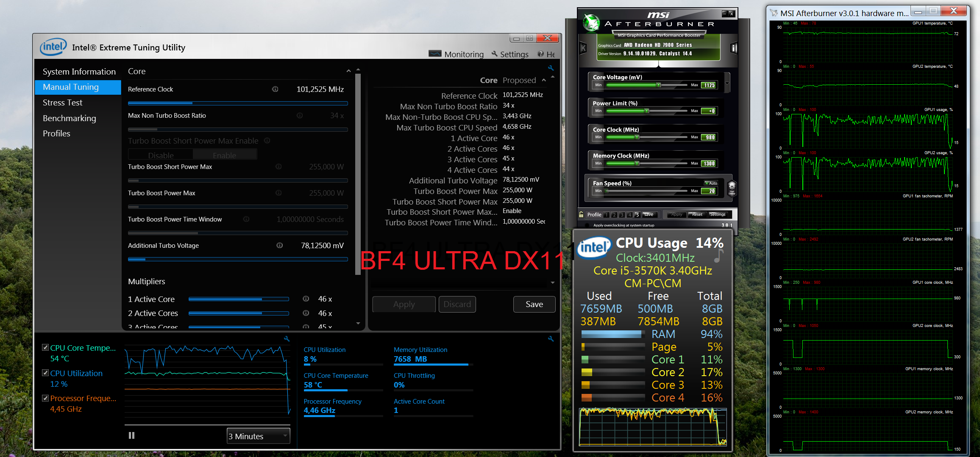This screenshot has height=457, width=980.
Task: Click the Intel logo in XTU title
Action: [53, 47]
